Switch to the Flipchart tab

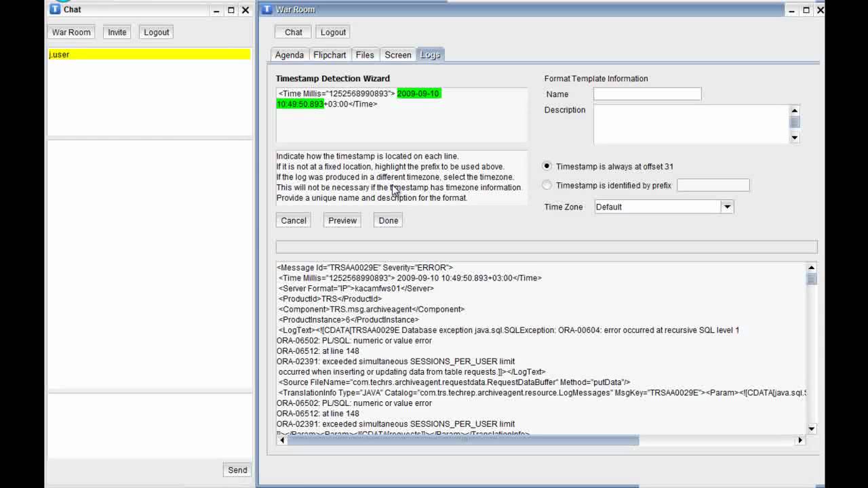(x=330, y=55)
